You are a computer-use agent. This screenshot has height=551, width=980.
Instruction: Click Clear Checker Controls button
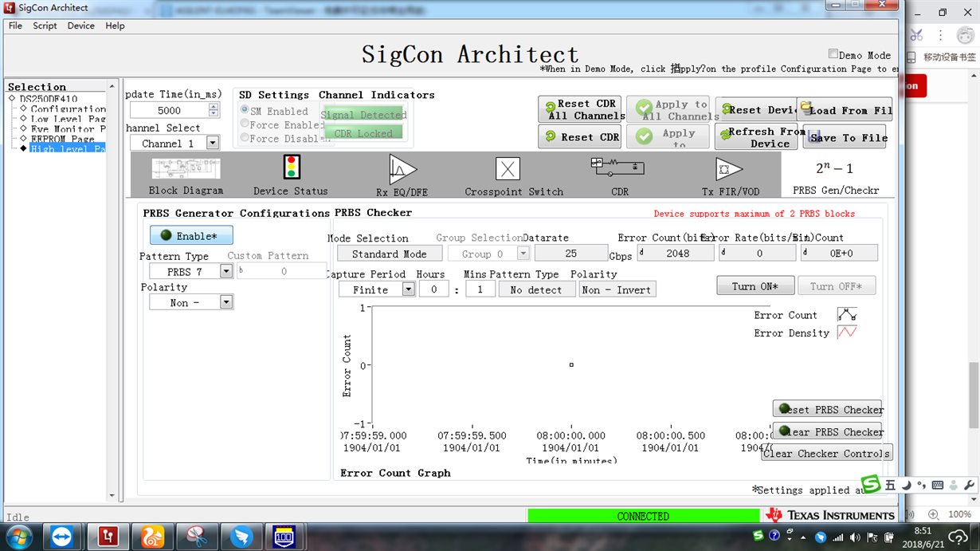tap(826, 453)
